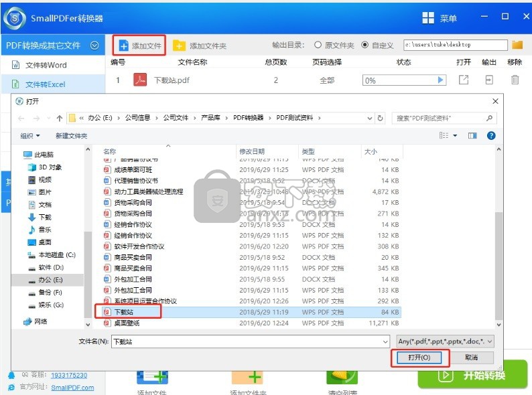Select 网络 in the navigation tree

click(x=36, y=321)
